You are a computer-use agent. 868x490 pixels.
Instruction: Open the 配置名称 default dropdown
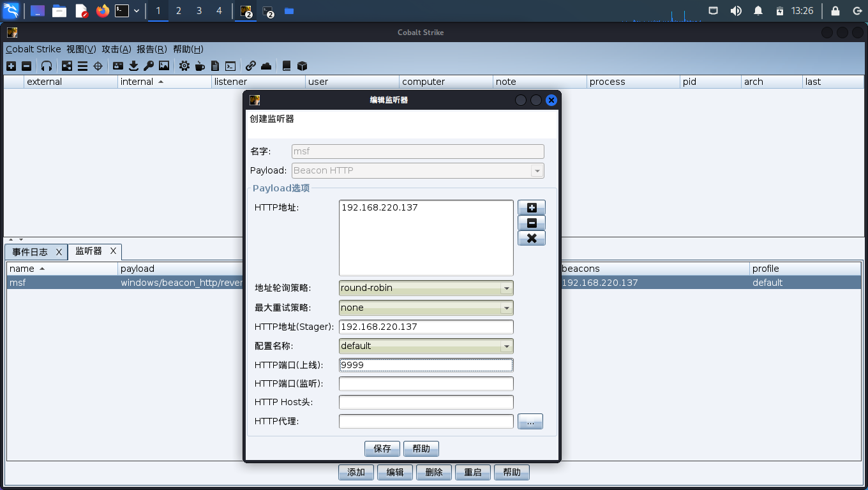point(426,346)
